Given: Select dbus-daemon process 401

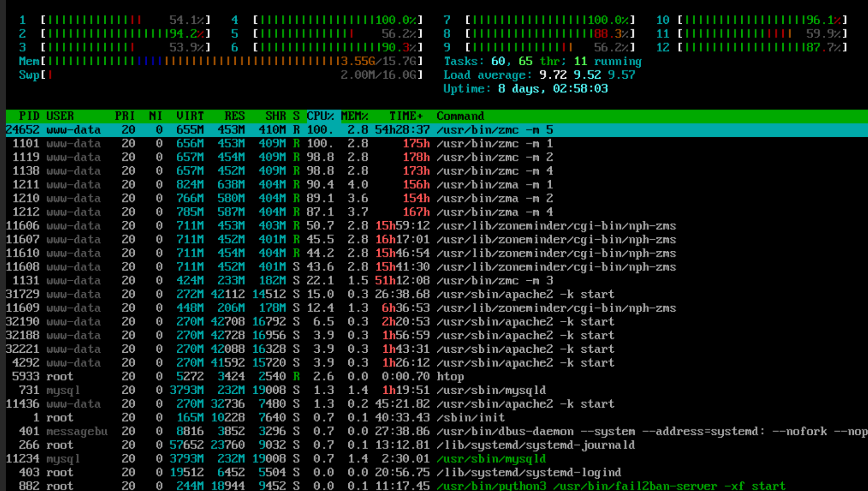Looking at the screenshot, I should tap(436, 431).
